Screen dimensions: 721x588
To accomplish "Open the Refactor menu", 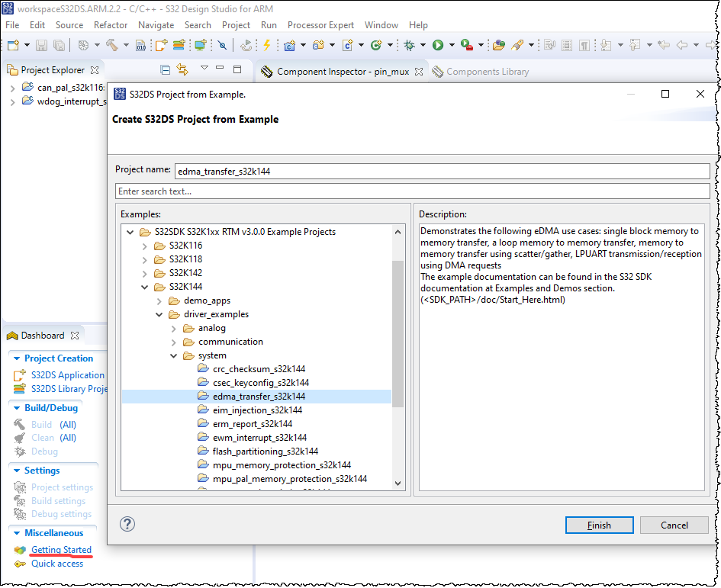I will tap(110, 25).
